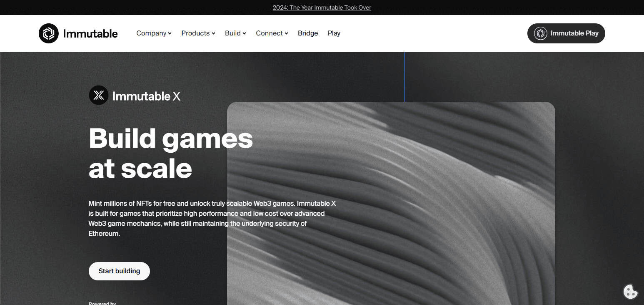Open the Connect dropdown menu
Viewport: 644px width, 305px height.
coord(272,33)
